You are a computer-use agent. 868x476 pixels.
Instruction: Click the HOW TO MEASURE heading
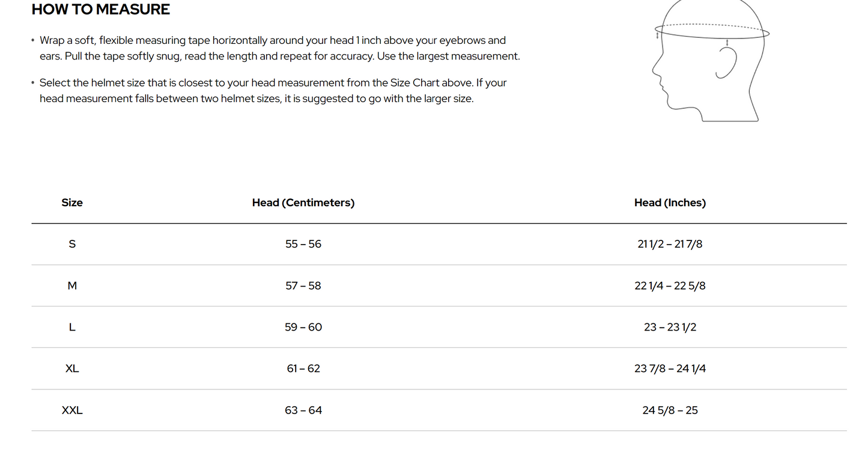pos(101,10)
